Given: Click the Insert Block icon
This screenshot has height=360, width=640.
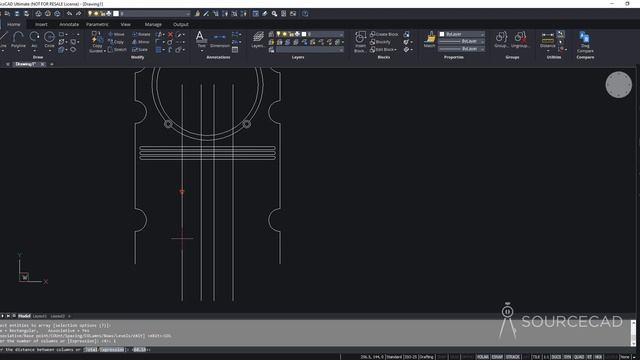Looking at the screenshot, I should (360, 42).
